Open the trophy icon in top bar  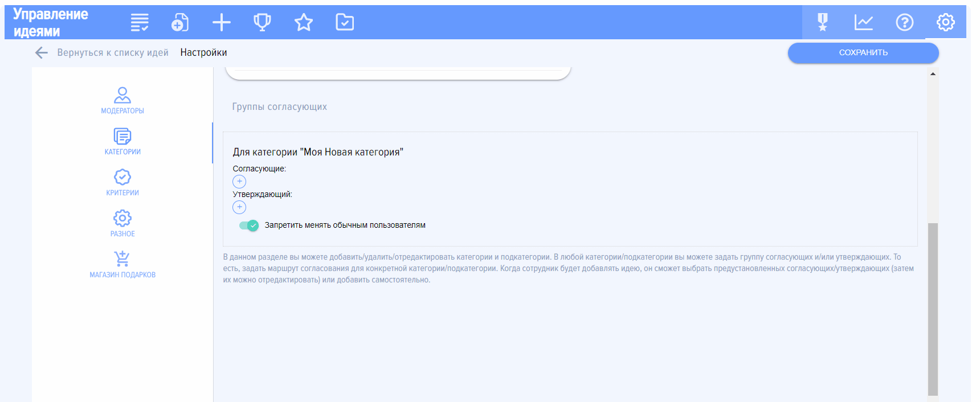(x=262, y=22)
